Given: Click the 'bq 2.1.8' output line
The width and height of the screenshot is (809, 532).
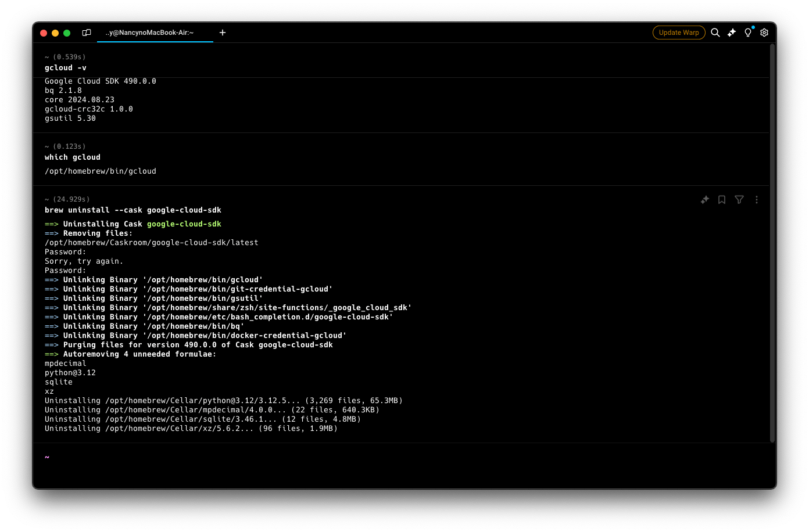Looking at the screenshot, I should (x=63, y=91).
